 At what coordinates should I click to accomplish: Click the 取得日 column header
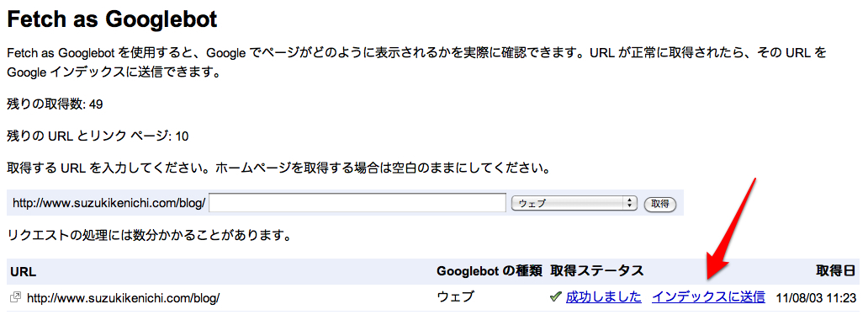(x=837, y=271)
